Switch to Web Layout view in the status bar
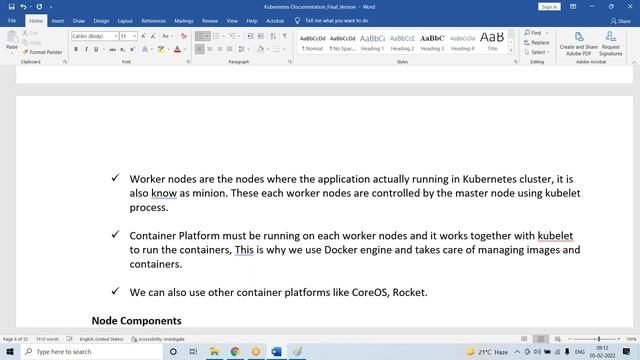Image resolution: width=640 pixels, height=360 pixels. (x=558, y=339)
